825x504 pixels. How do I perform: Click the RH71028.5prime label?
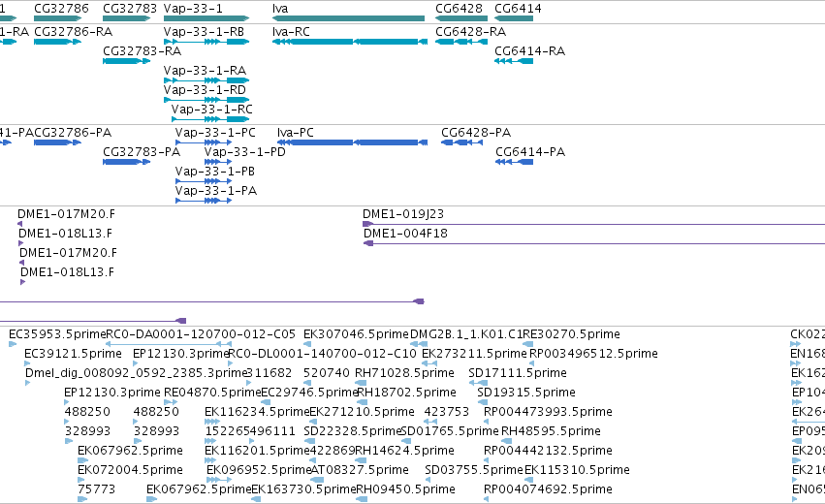(404, 373)
